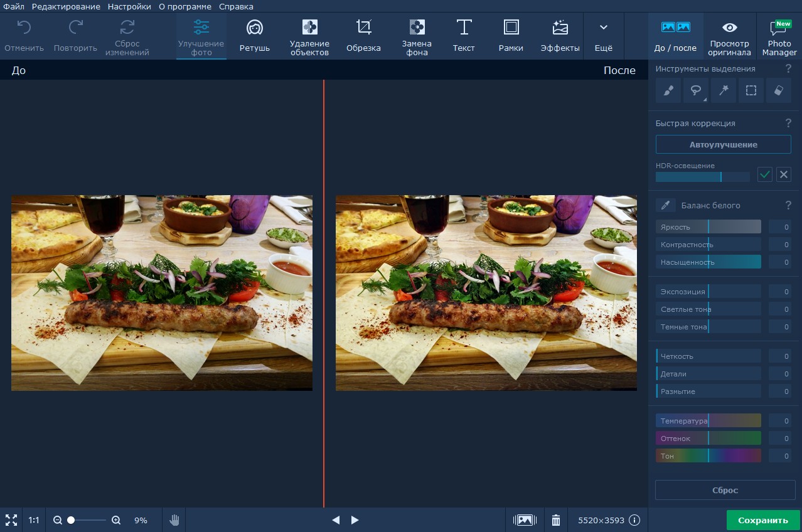Open the Crop (Обрезка) tool
This screenshot has height=532, width=802.
click(363, 36)
